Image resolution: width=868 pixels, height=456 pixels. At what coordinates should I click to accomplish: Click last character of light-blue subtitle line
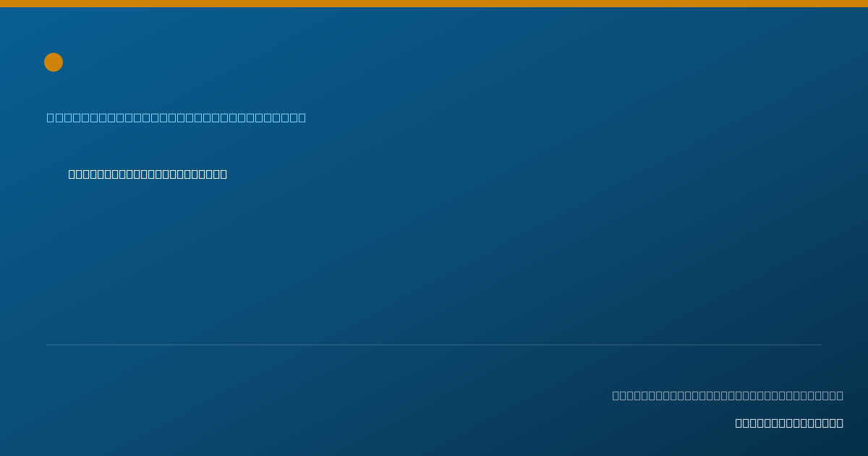pyautogui.click(x=302, y=117)
